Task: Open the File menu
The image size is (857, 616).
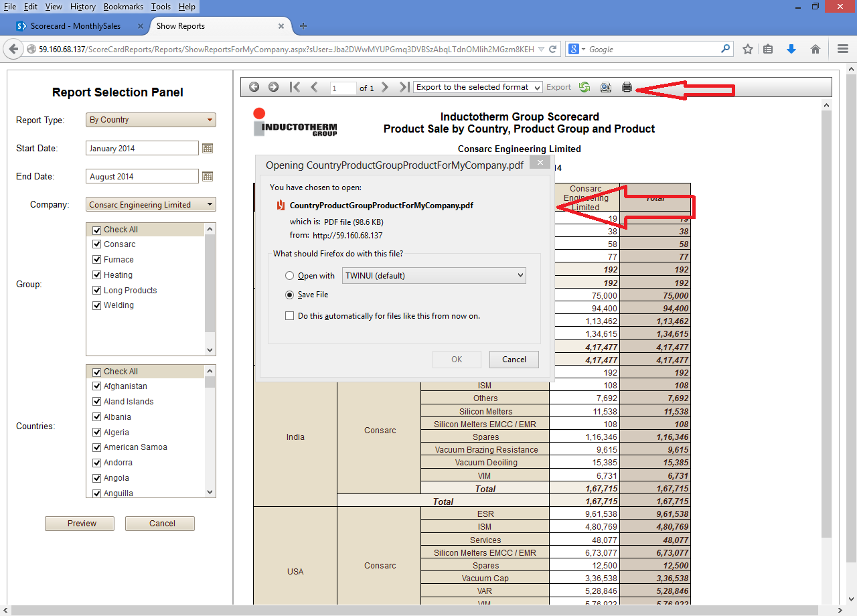Action: click(x=10, y=6)
